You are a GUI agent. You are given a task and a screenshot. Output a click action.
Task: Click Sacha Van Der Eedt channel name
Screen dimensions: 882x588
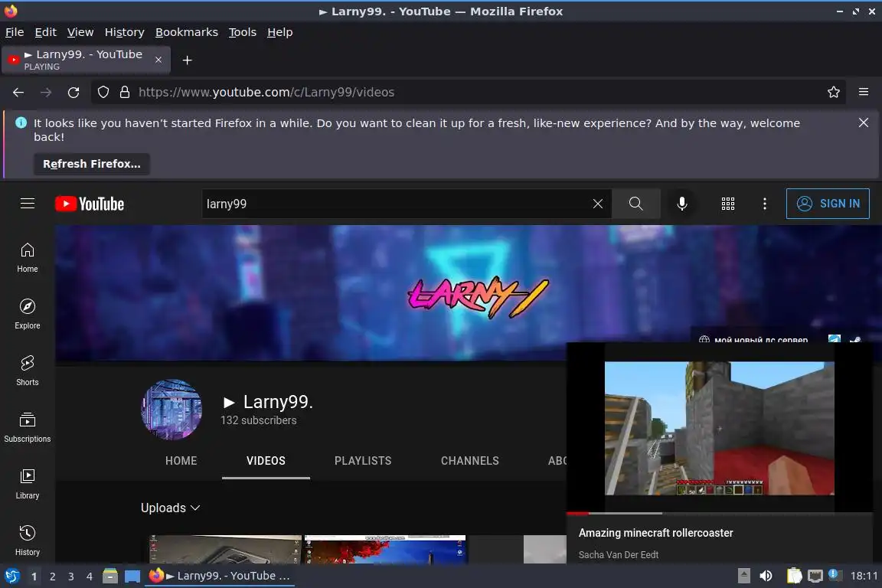tap(618, 555)
